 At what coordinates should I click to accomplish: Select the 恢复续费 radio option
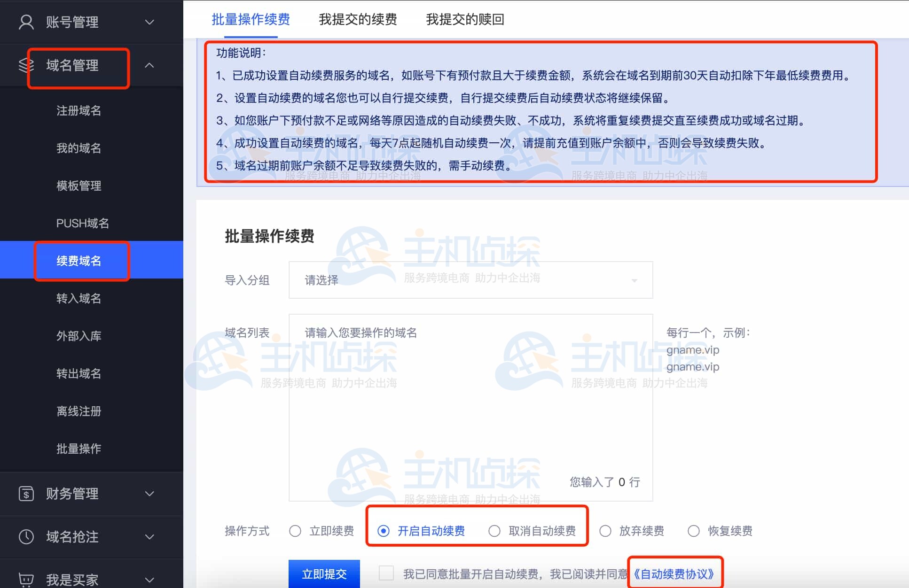tap(694, 531)
